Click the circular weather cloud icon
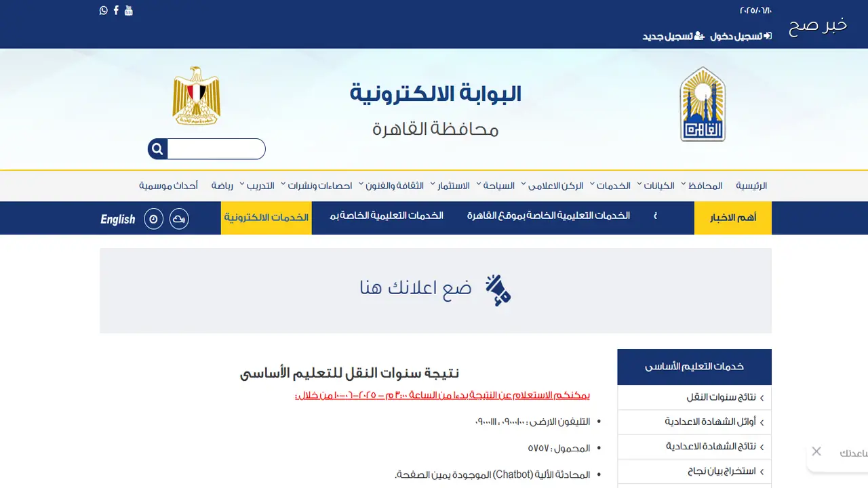 click(179, 219)
